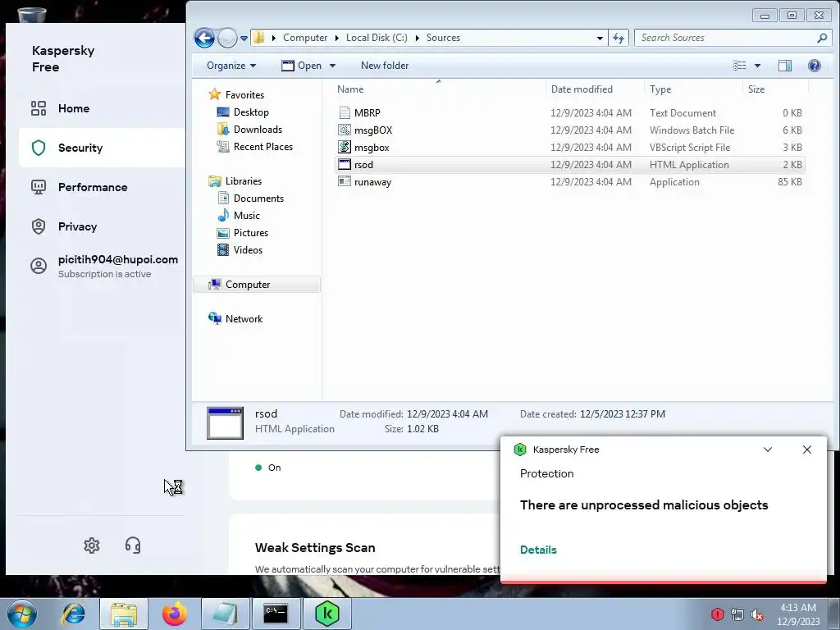This screenshot has width=840, height=630.
Task: Open Kaspersky support headset icon
Action: pos(133,546)
